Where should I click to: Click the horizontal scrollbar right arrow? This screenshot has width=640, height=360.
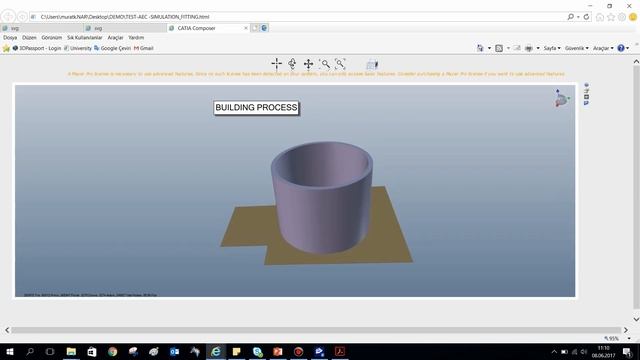(x=626, y=330)
